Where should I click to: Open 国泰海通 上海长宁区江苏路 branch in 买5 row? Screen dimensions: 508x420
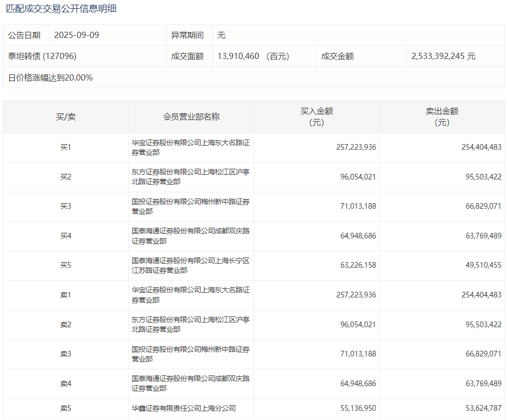tap(190, 266)
